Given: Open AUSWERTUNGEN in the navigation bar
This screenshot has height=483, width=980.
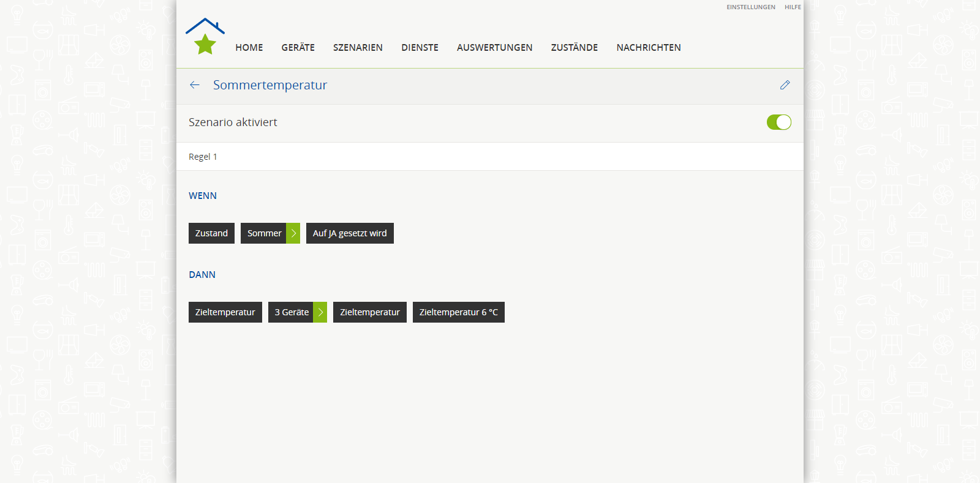Looking at the screenshot, I should [x=494, y=48].
